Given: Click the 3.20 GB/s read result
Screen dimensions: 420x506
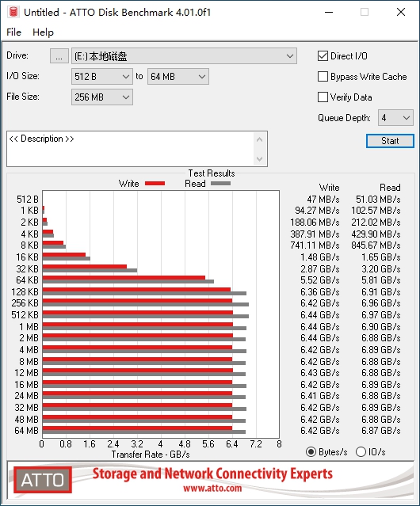Looking at the screenshot, I should coord(381,268).
